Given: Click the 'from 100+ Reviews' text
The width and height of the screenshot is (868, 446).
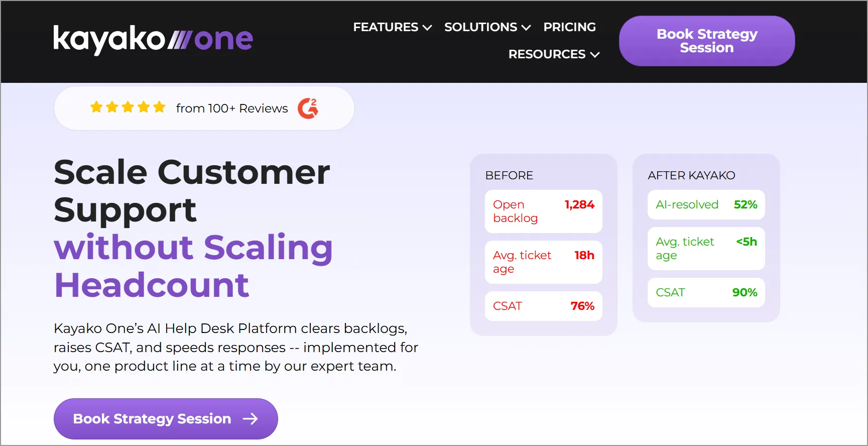Looking at the screenshot, I should pyautogui.click(x=231, y=108).
